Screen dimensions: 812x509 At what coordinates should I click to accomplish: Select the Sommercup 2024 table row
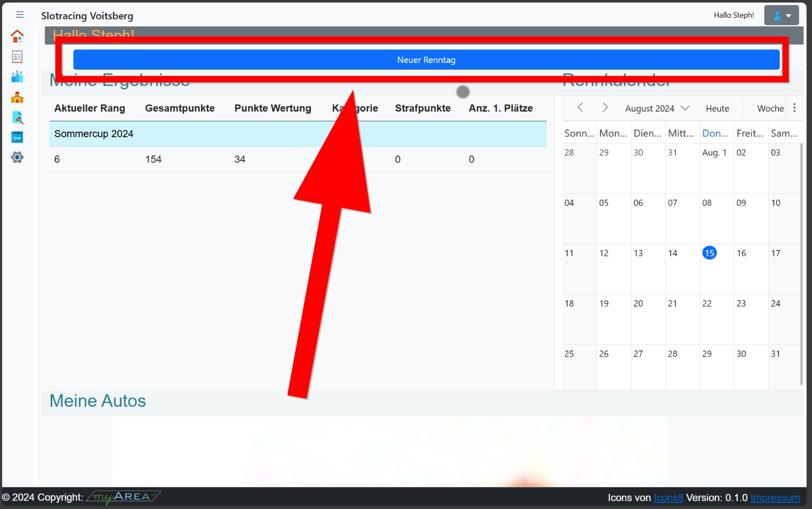point(297,134)
